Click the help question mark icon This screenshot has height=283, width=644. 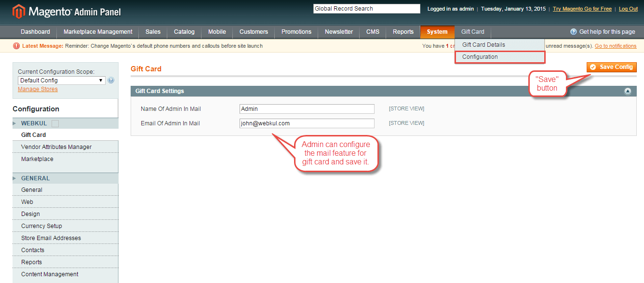tap(573, 32)
